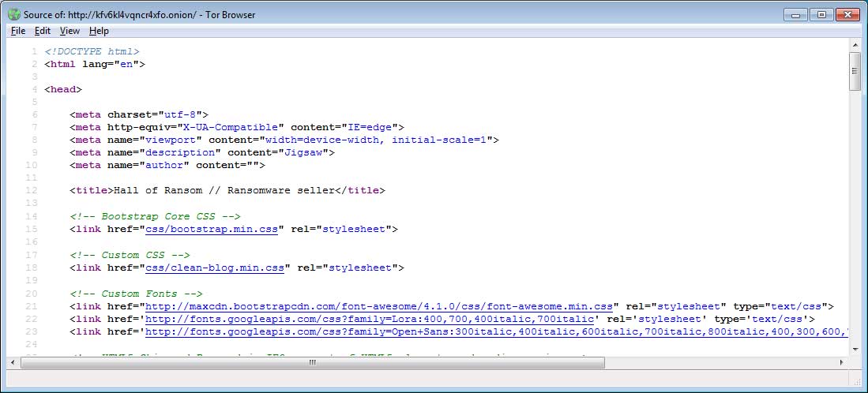Click the horizontal scrollbar left arrow
868x393 pixels.
pos(13,362)
